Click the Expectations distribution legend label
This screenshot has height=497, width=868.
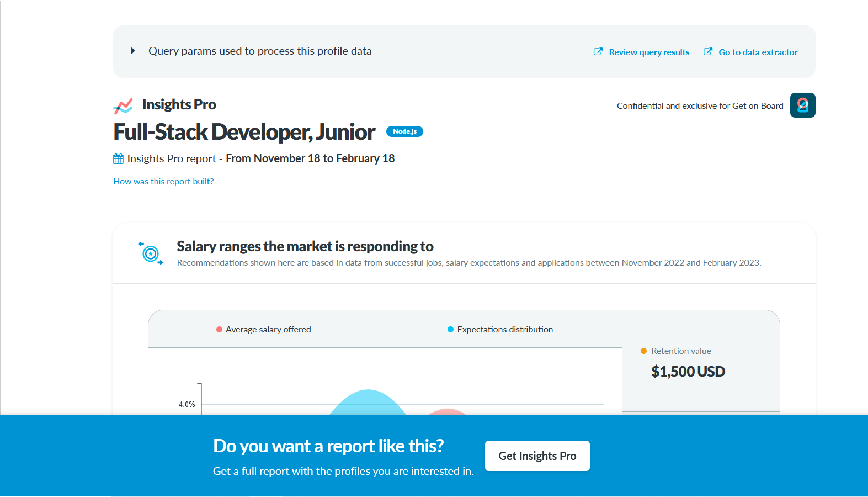click(505, 330)
